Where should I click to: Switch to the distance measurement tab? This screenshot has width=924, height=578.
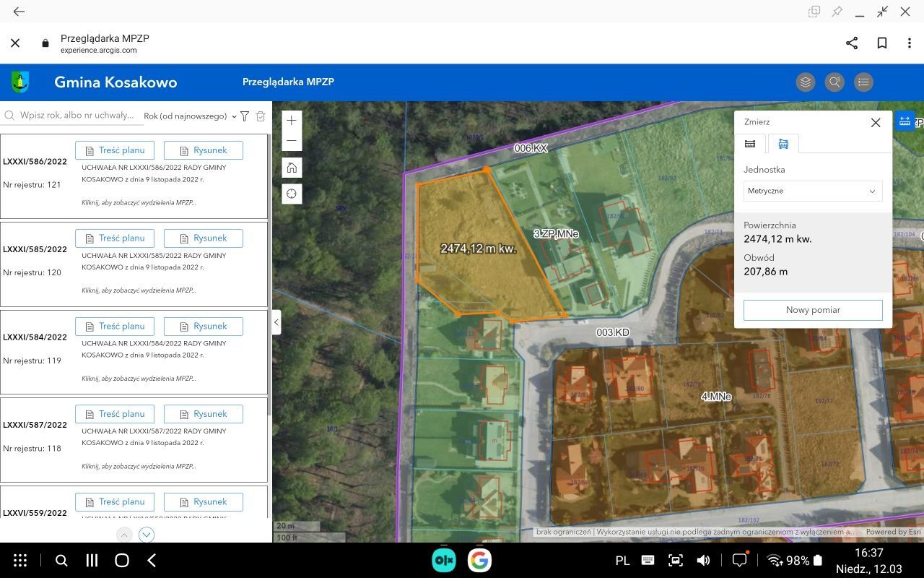[x=750, y=144]
